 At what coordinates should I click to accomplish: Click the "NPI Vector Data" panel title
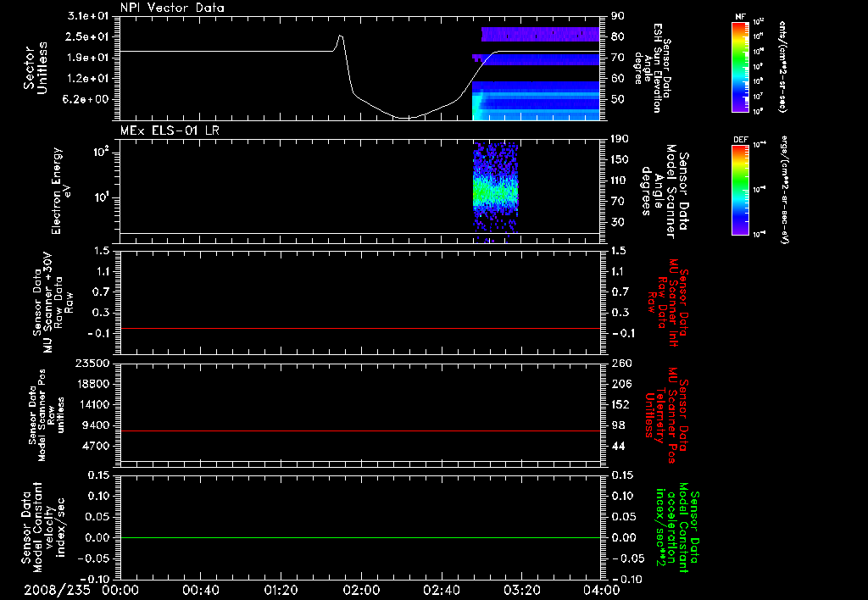172,8
